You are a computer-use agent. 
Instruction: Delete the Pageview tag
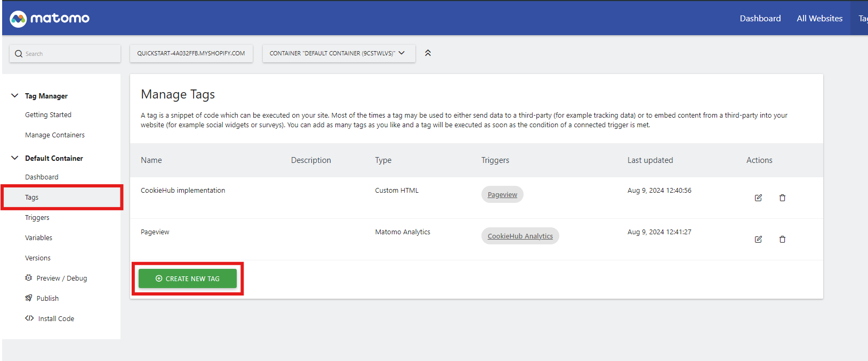click(x=782, y=240)
